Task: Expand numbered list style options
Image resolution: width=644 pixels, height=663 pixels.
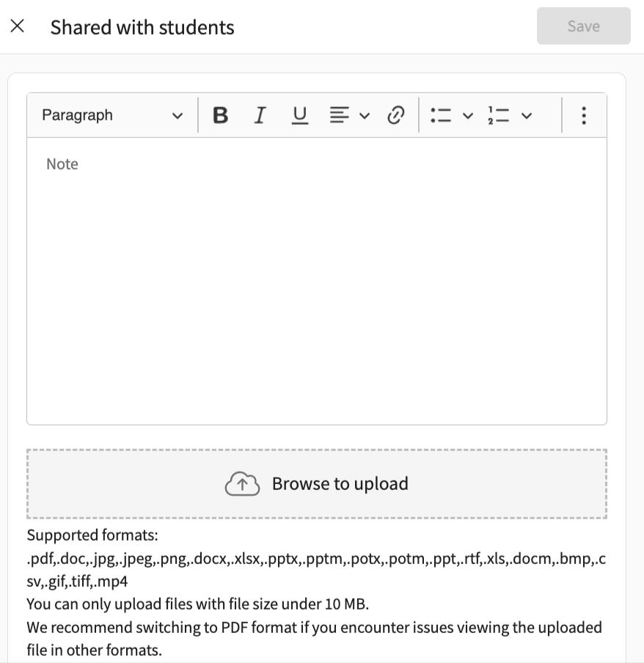Action: click(526, 116)
